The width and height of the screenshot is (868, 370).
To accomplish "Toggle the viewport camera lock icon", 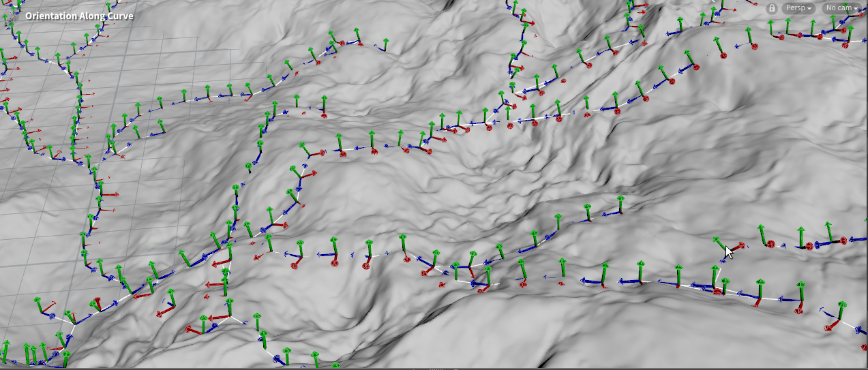I will coord(771,8).
